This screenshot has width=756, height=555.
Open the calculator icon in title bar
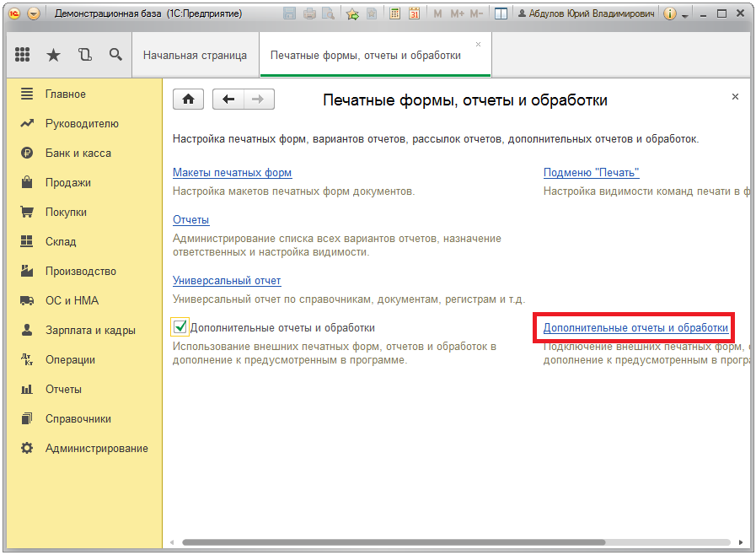tap(395, 14)
